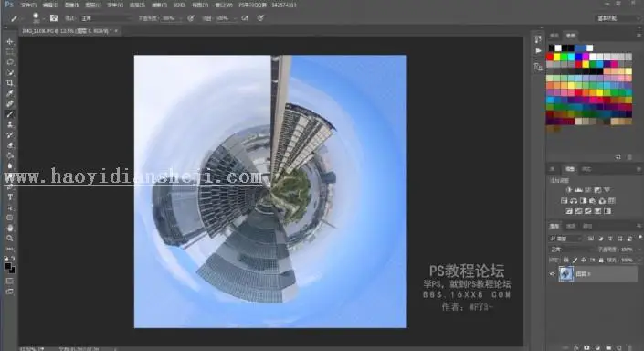Select the Eraser tool
Screen dimensions: 644x351
[x=10, y=145]
